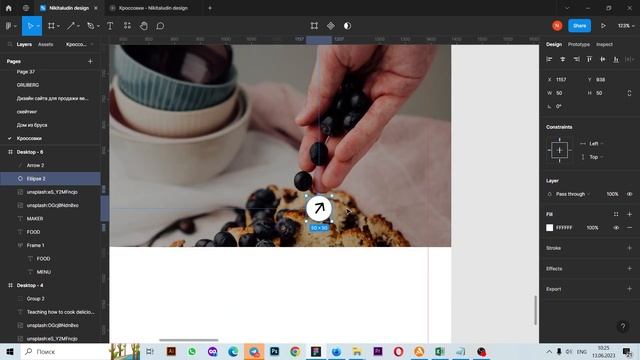The width and height of the screenshot is (640, 360).
Task: Open the shape tools dropdown arrow
Action: click(x=78, y=26)
